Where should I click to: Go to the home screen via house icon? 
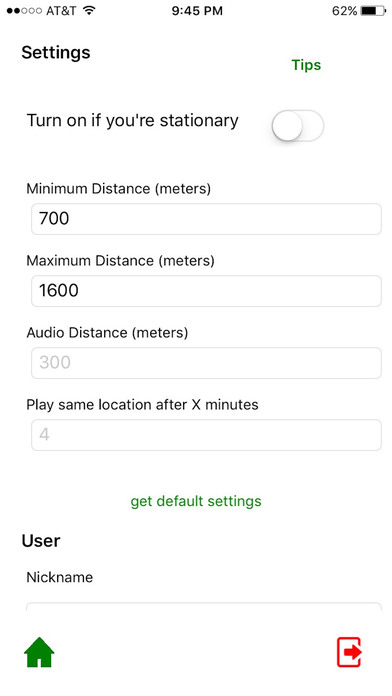(x=39, y=652)
